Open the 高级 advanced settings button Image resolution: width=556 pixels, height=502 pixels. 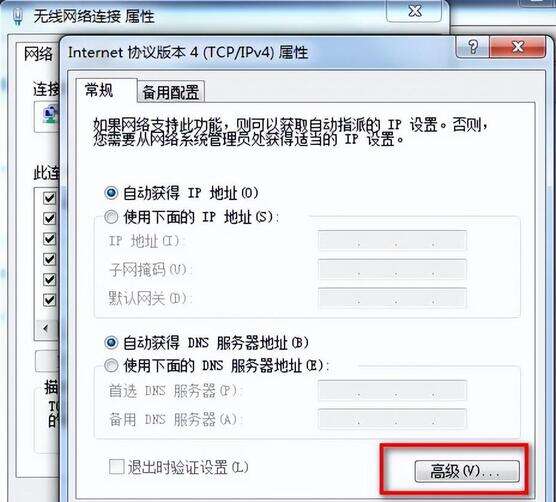coord(467,471)
